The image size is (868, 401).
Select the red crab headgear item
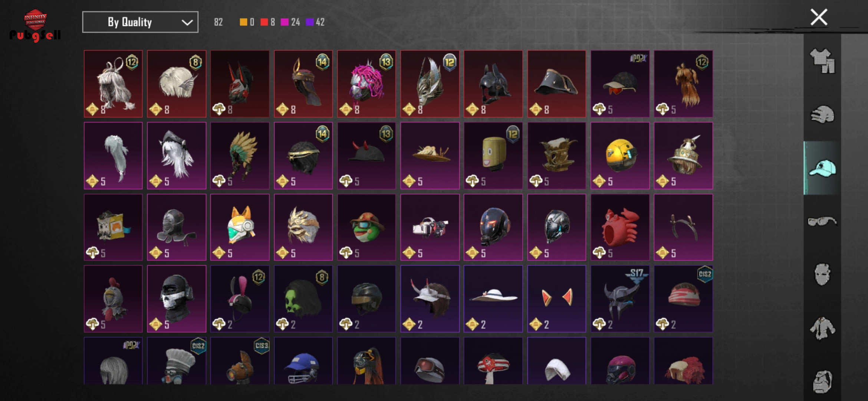(x=620, y=227)
